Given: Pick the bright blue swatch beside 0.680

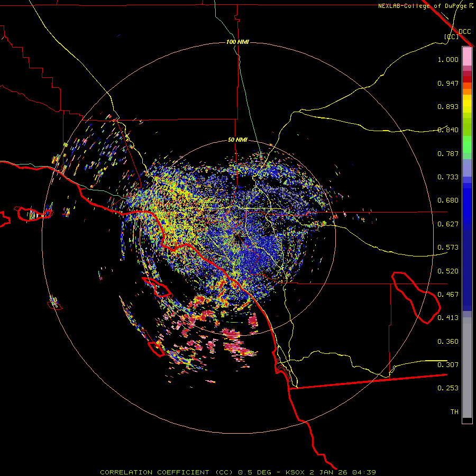Looking at the screenshot, I should click(467, 204).
